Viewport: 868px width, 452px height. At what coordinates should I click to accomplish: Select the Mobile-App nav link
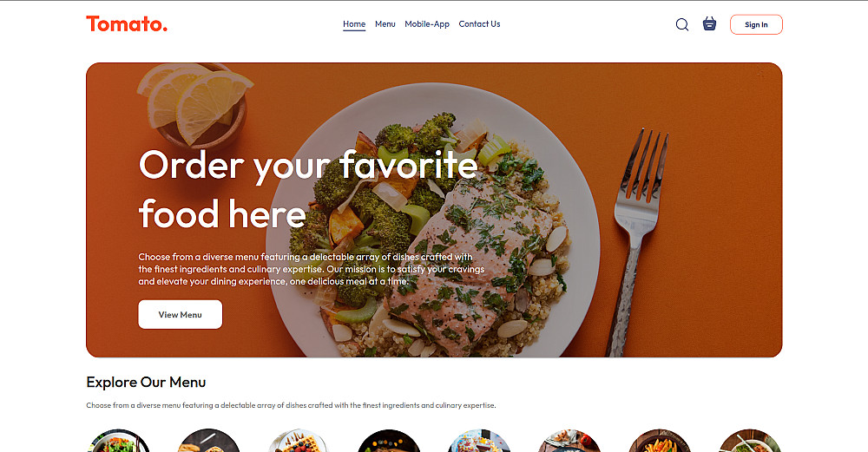pos(427,23)
